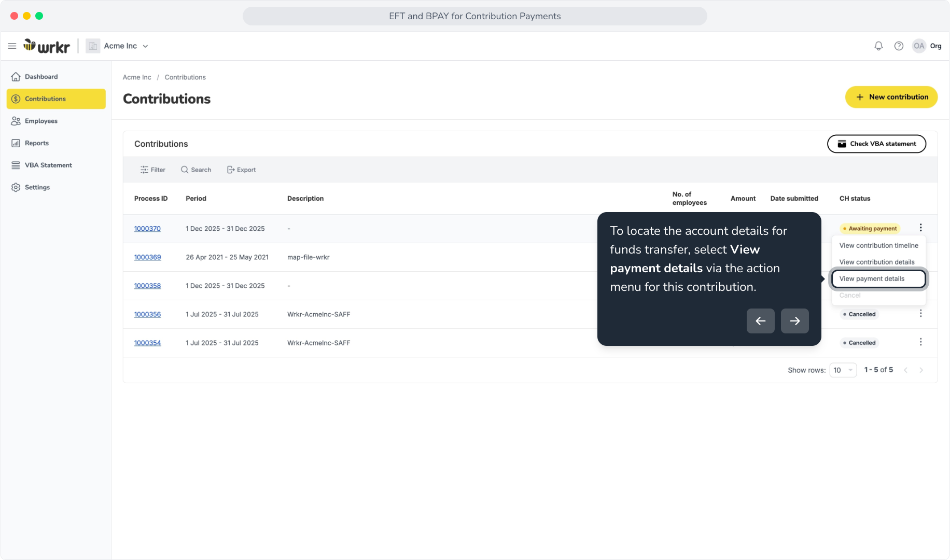This screenshot has width=950, height=560.
Task: Open action menu for contribution 1000356
Action: tap(920, 314)
